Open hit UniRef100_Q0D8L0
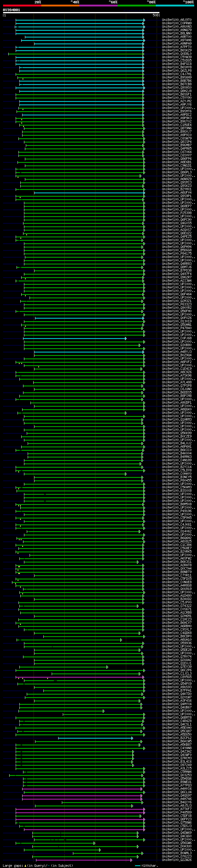The height and width of the screenshot is (868, 197). click(177, 54)
